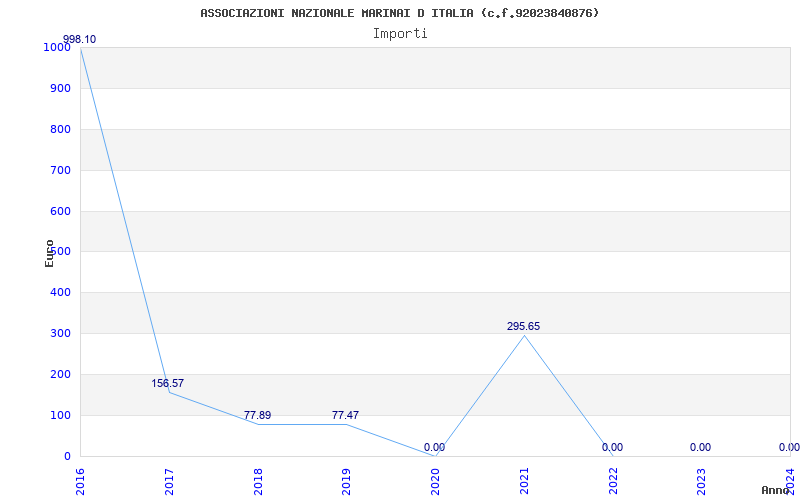
Task: Select the 77.89 data label
Action: pyautogui.click(x=257, y=415)
